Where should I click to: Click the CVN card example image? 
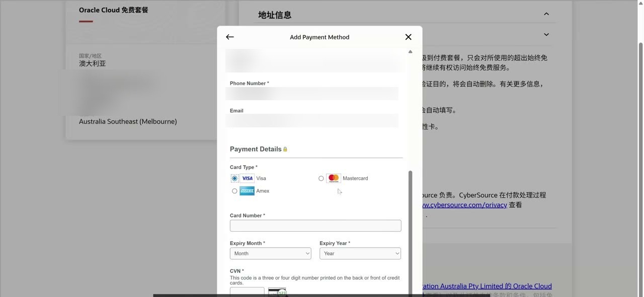(x=277, y=292)
